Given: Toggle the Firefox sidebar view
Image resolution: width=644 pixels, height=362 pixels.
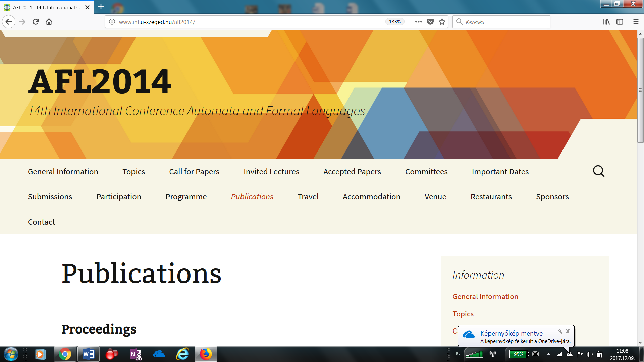Looking at the screenshot, I should pos(620,22).
